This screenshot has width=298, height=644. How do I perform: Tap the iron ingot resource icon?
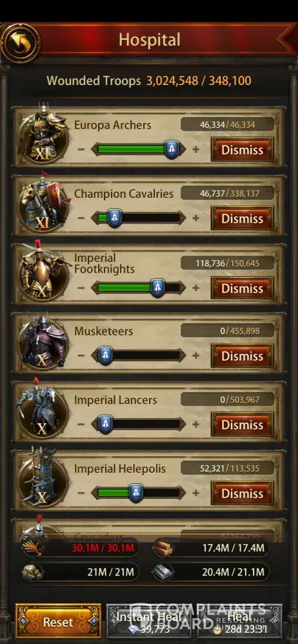(x=163, y=572)
